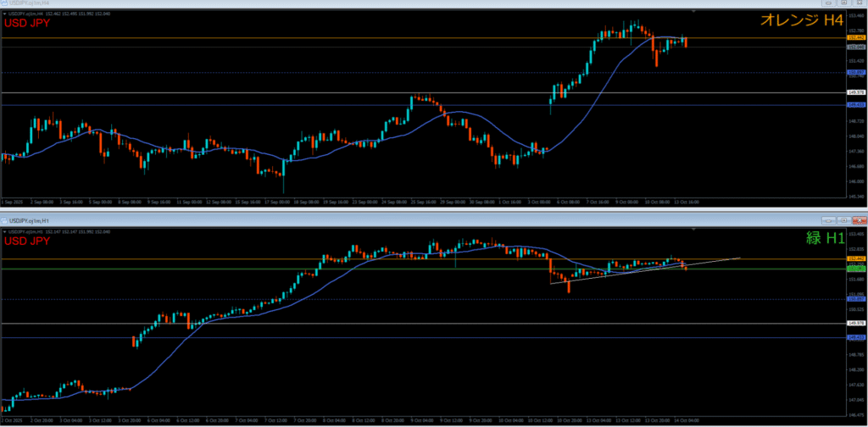The height and width of the screenshot is (427, 868).
Task: Select the red USD JPY label on H1 chart
Action: point(25,241)
